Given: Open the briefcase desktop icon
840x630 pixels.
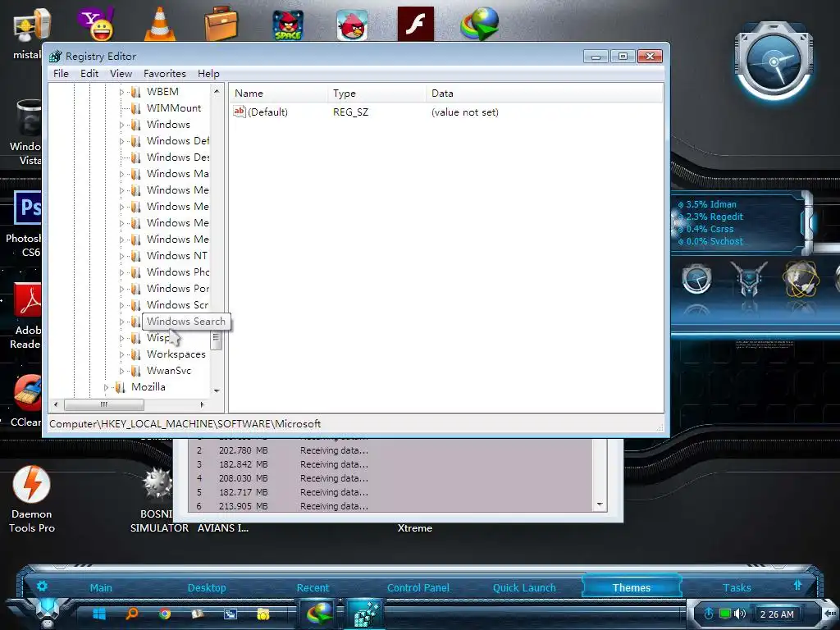Looking at the screenshot, I should pos(221,24).
